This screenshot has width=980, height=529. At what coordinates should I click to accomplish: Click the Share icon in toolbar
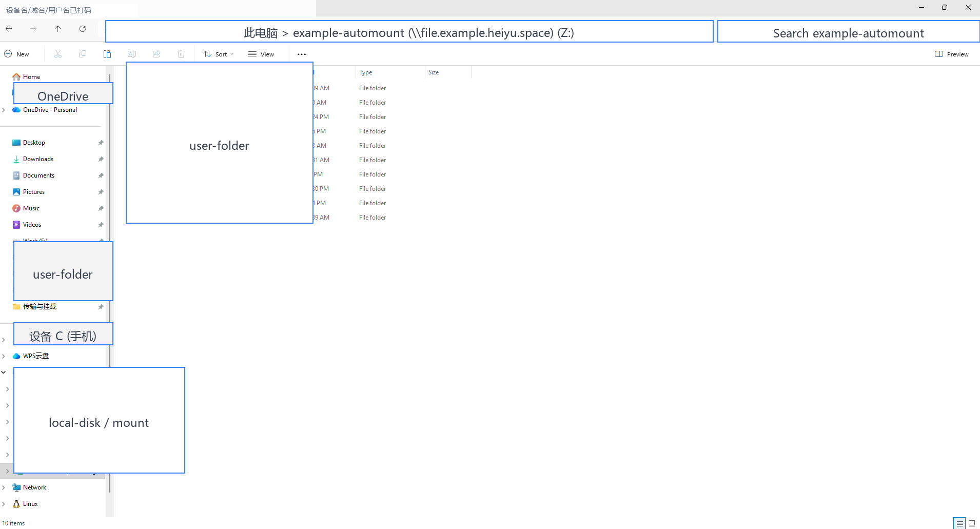(x=156, y=54)
